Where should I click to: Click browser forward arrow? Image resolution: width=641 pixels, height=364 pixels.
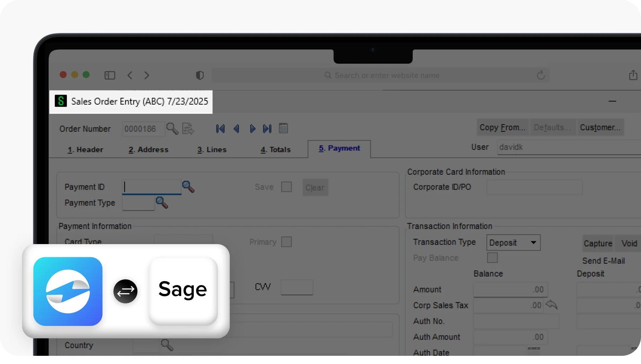tap(147, 75)
